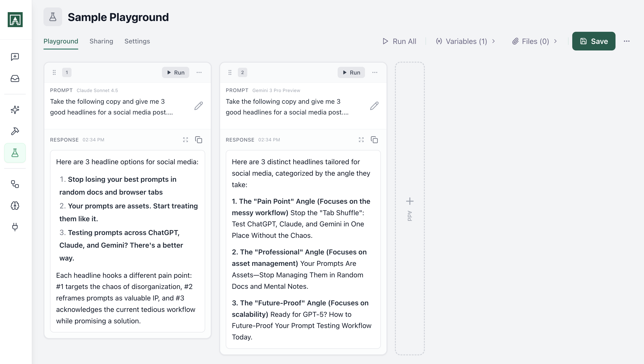The image size is (644, 364).
Task: Open card 2 more options menu
Action: [375, 72]
